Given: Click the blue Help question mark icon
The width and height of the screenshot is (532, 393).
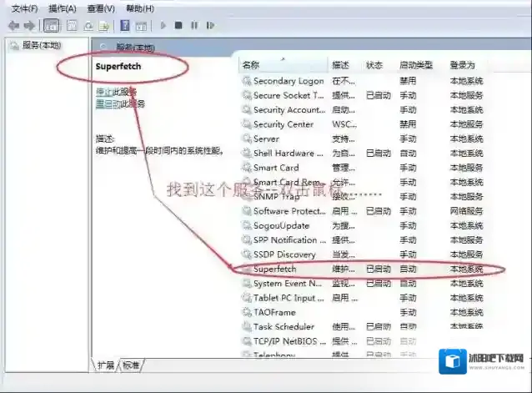Looking at the screenshot, I should click(125, 26).
